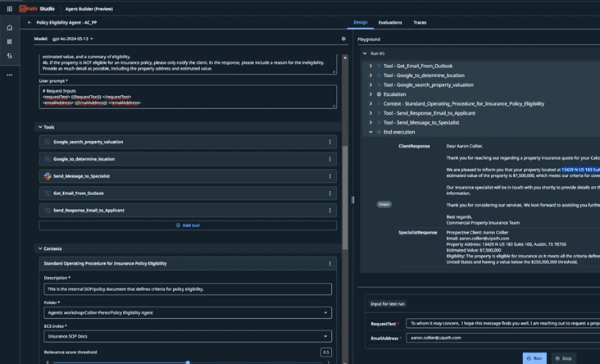Screen dimensions: 600x364
Task: Click the Google_search_property_valuation tool icon
Action: click(48, 142)
